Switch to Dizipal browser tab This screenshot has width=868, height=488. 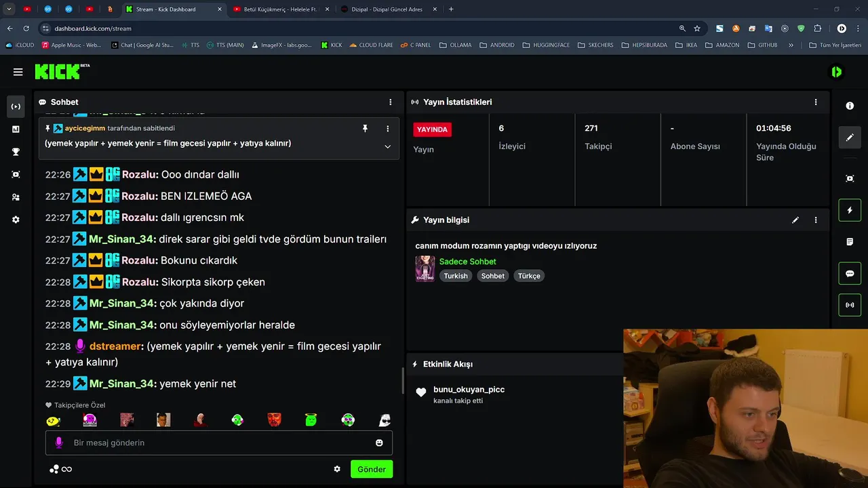(x=387, y=9)
